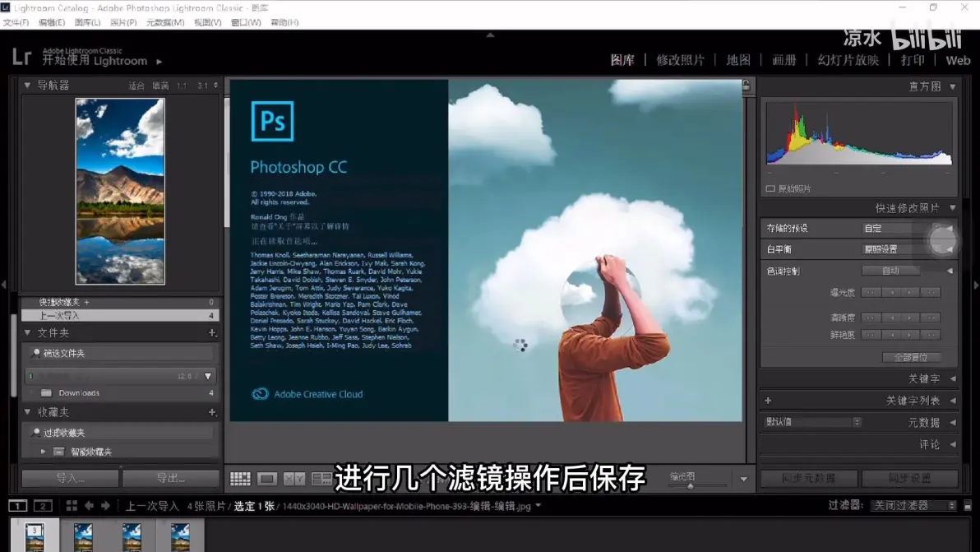Switch to the 地图 module
Screen dimensions: 980x552
[738, 60]
